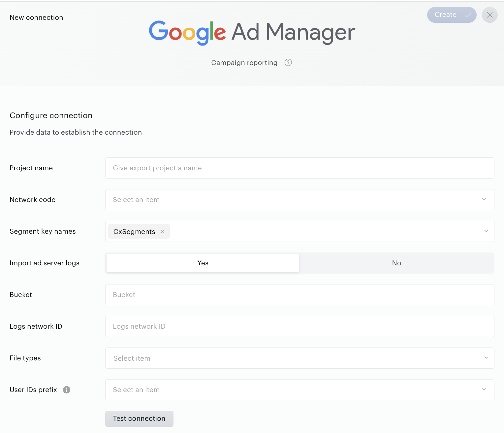Image resolution: width=504 pixels, height=433 pixels.
Task: Click the New connection title text
Action: click(x=36, y=17)
